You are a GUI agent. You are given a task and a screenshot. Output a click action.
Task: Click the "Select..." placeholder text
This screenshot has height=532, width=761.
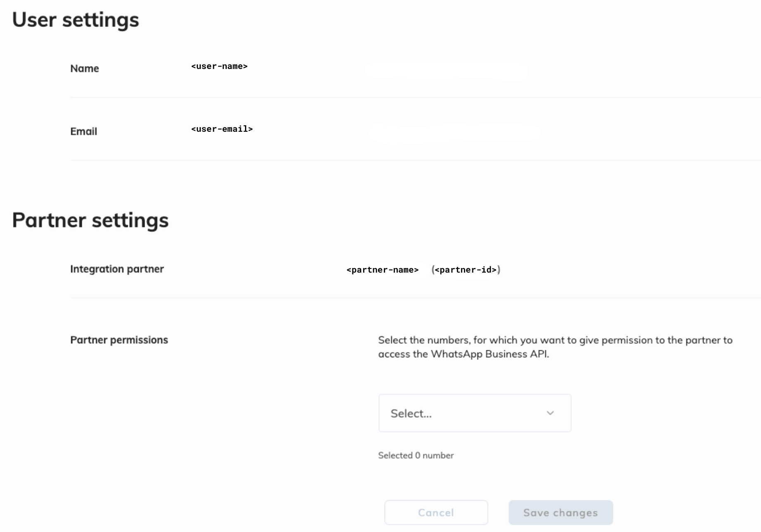411,413
